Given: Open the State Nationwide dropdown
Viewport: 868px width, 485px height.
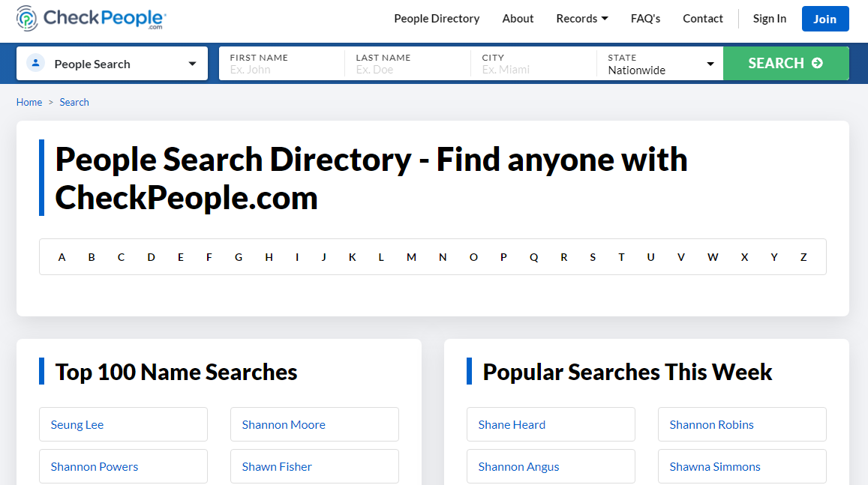Looking at the screenshot, I should [660, 64].
